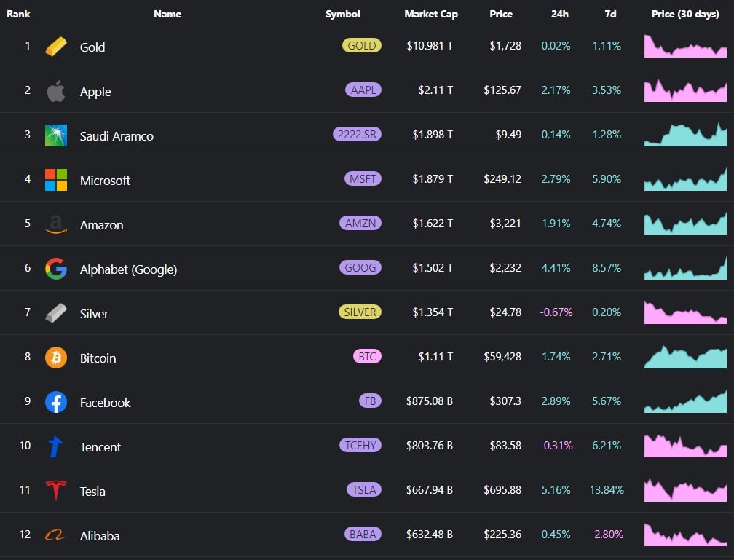
Task: Sort by 24h change column
Action: [x=561, y=14]
